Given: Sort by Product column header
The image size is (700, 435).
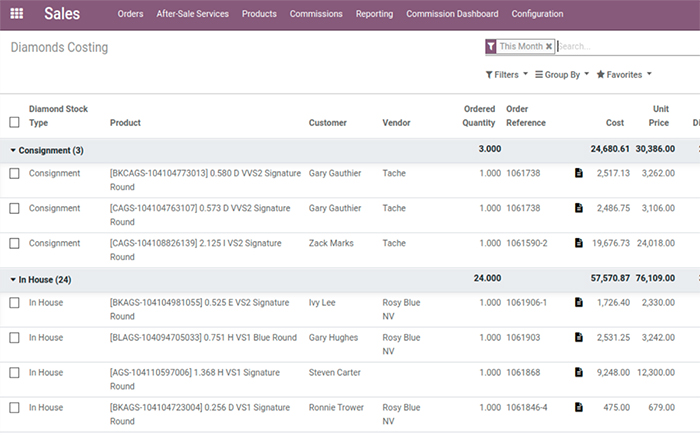Looking at the screenshot, I should point(125,122).
